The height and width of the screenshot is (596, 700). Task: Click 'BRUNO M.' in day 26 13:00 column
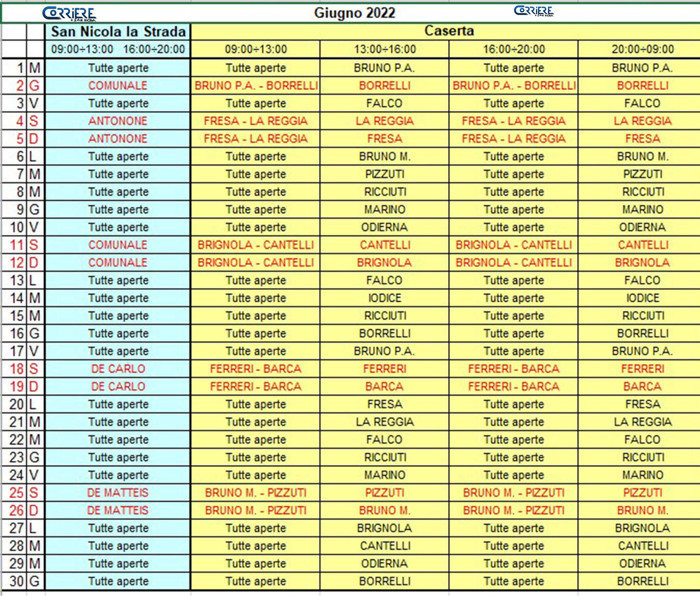(385, 510)
